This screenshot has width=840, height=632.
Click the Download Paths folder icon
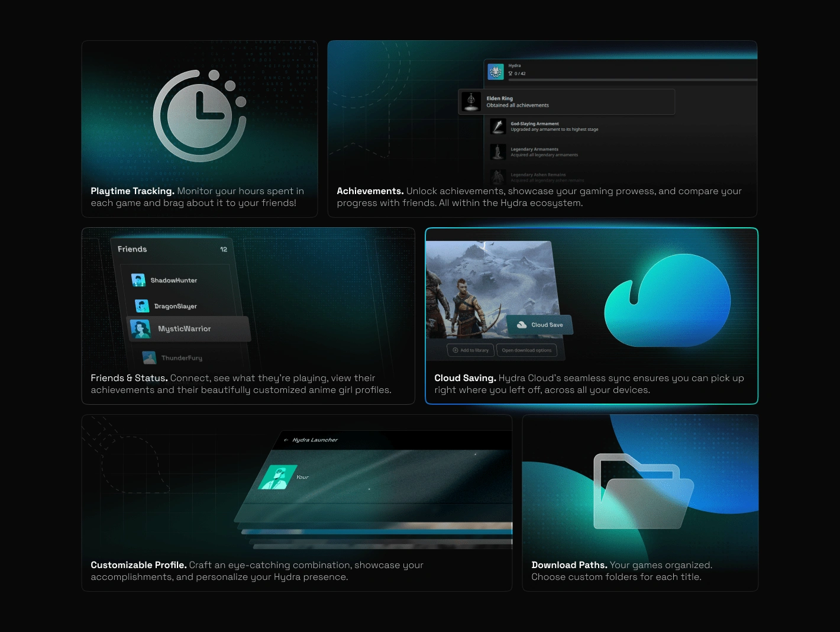643,491
